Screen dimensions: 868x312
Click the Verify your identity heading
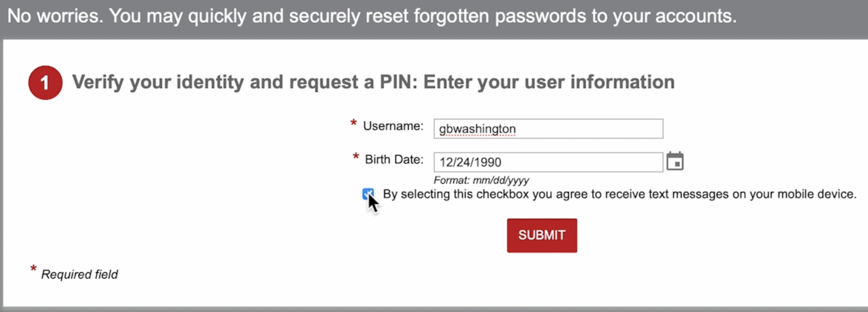[x=373, y=82]
